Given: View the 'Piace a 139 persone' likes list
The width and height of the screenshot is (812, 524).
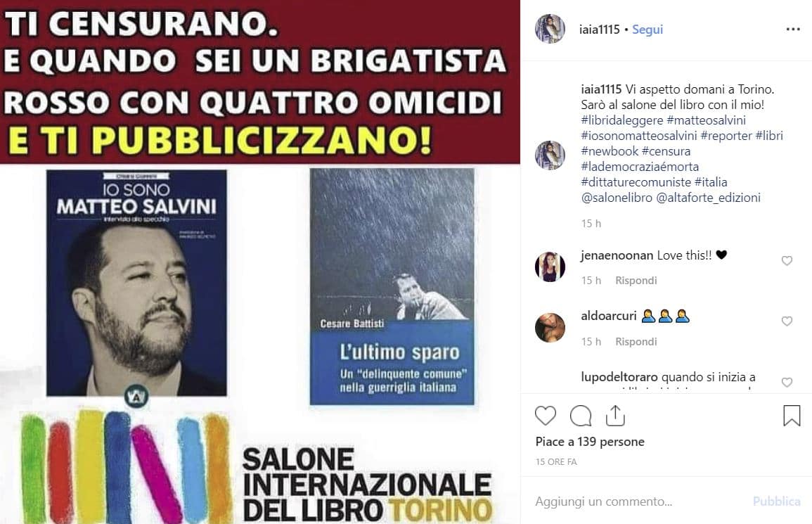Looking at the screenshot, I should [x=590, y=442].
